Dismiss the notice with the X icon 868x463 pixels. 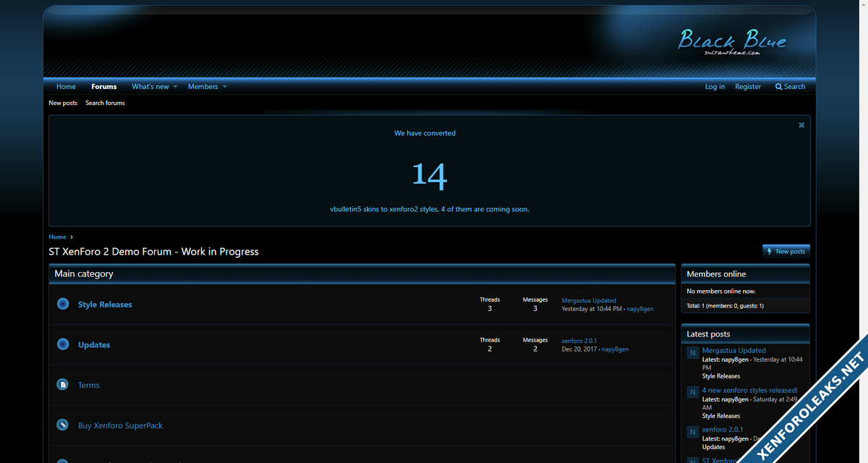pos(801,125)
